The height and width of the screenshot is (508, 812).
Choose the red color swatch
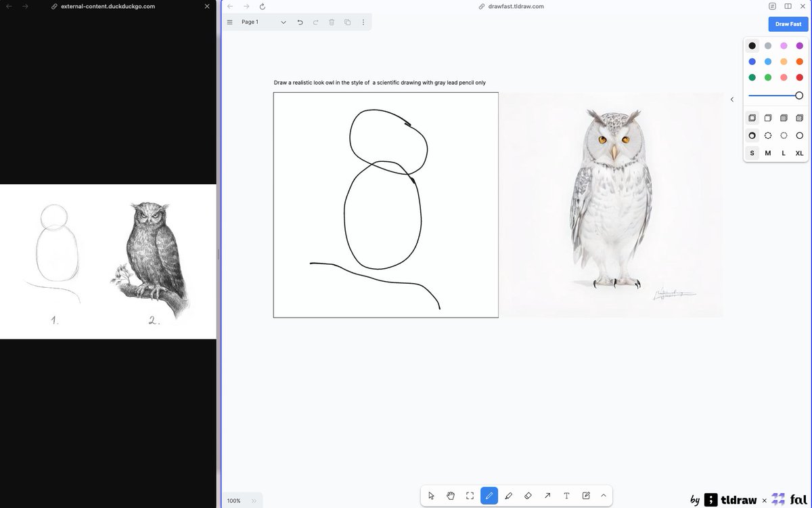(x=799, y=77)
